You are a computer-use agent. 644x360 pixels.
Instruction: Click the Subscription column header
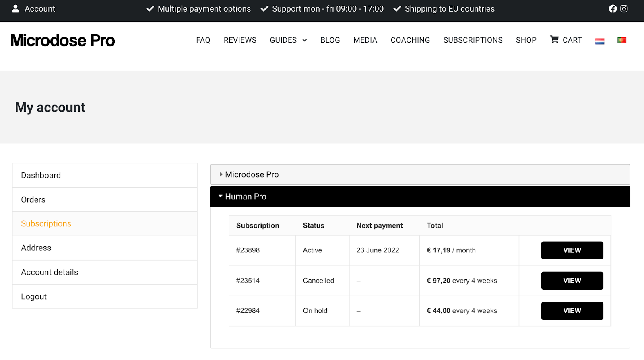(258, 226)
